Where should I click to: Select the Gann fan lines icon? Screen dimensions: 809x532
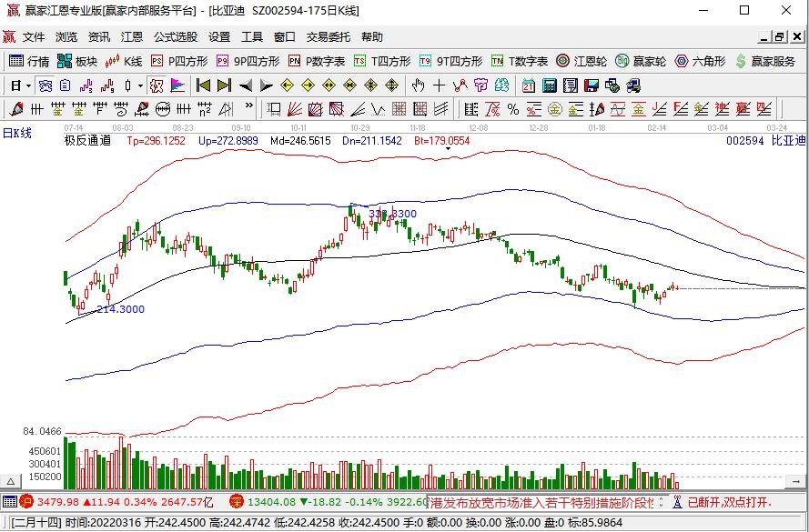tap(294, 109)
